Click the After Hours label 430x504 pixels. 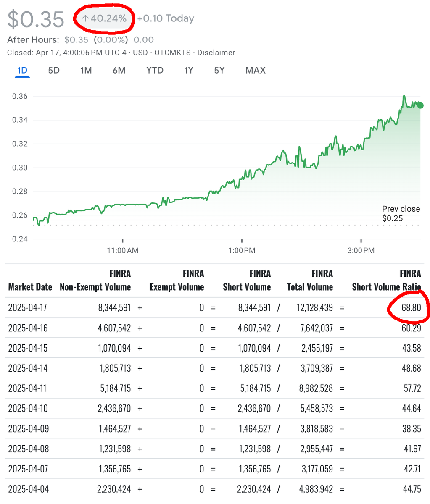click(x=33, y=40)
